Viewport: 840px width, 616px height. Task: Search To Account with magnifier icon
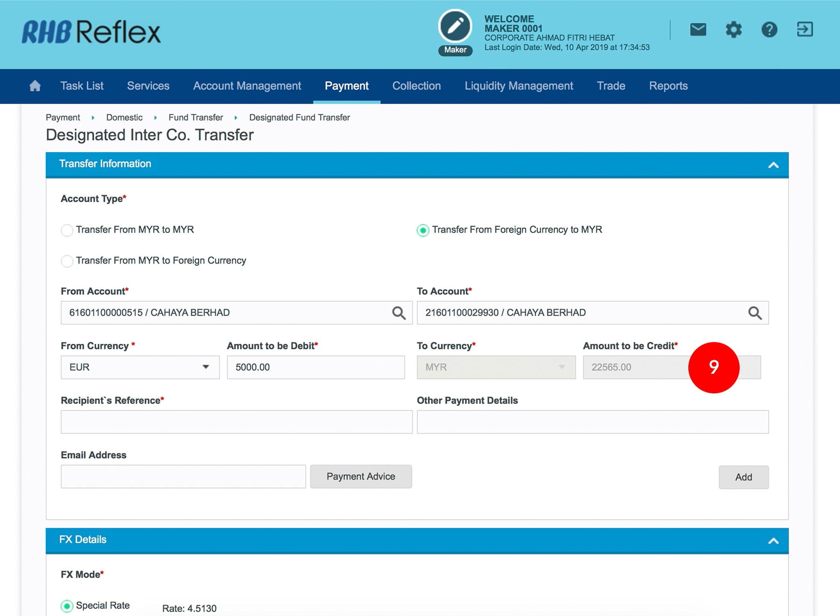pyautogui.click(x=755, y=313)
